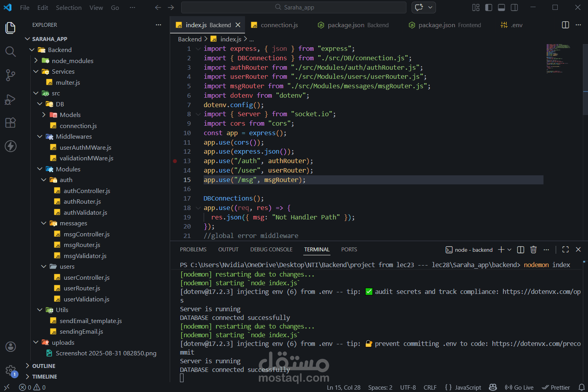
Task: Switch to the connection.js tab
Action: coord(279,25)
